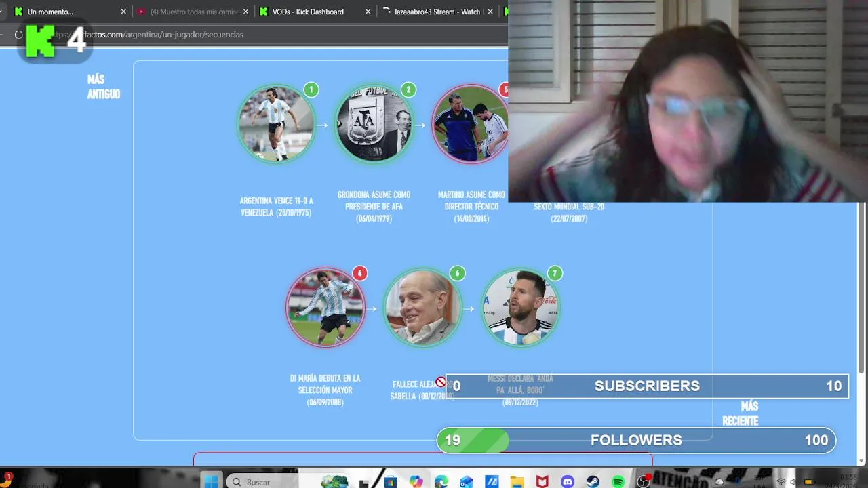Open File Explorer folder icon

click(517, 482)
